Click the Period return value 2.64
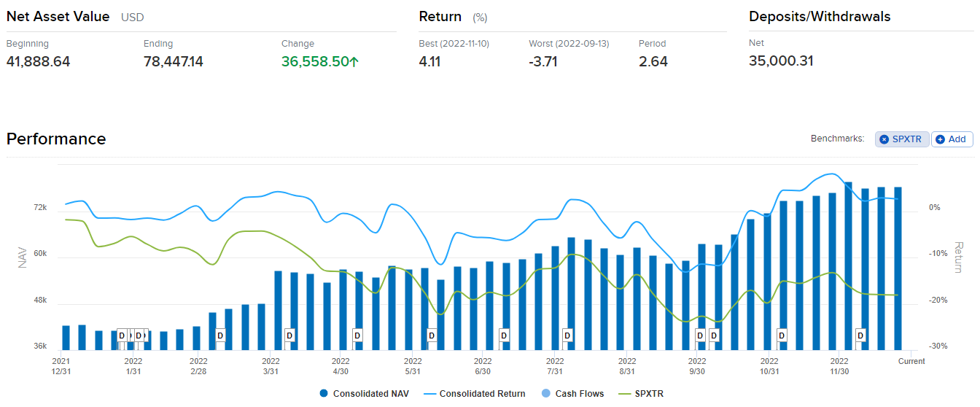 pyautogui.click(x=653, y=61)
